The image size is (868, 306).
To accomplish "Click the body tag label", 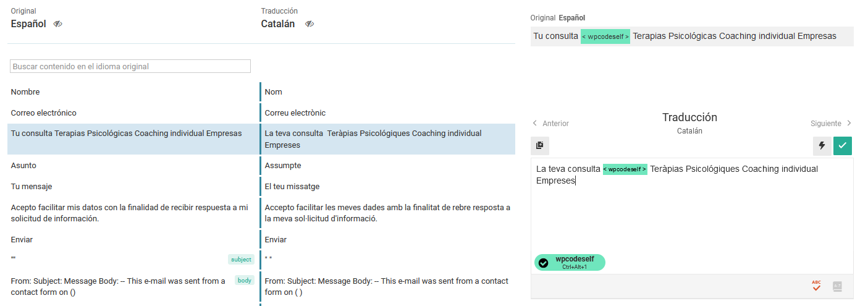I will coord(245,281).
